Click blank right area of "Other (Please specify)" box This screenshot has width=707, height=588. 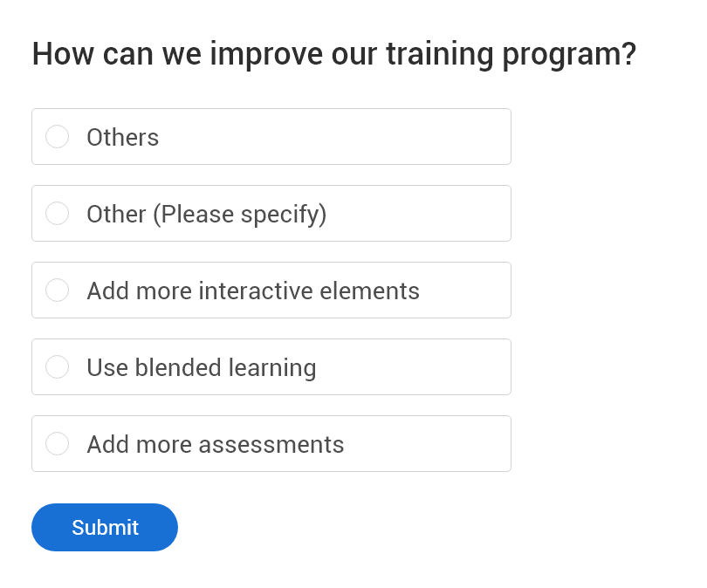428,214
